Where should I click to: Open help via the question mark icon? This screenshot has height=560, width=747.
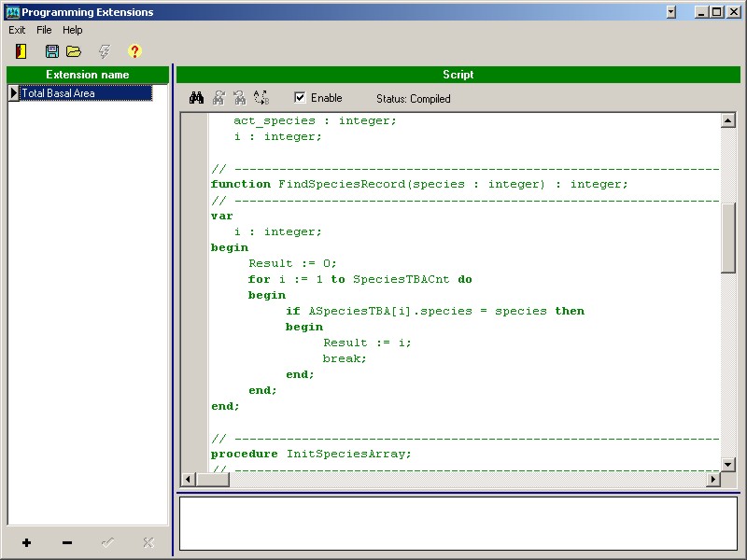134,51
